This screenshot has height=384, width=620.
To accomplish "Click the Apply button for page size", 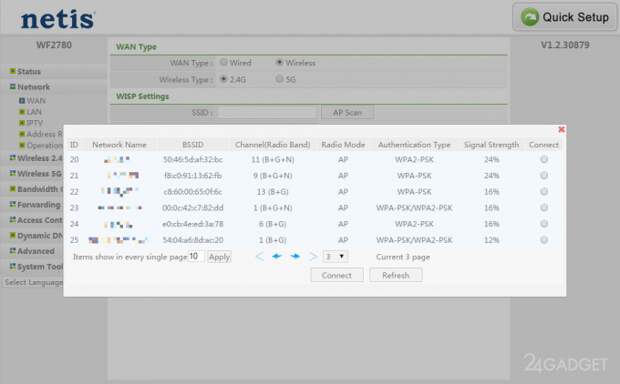I will 219,257.
